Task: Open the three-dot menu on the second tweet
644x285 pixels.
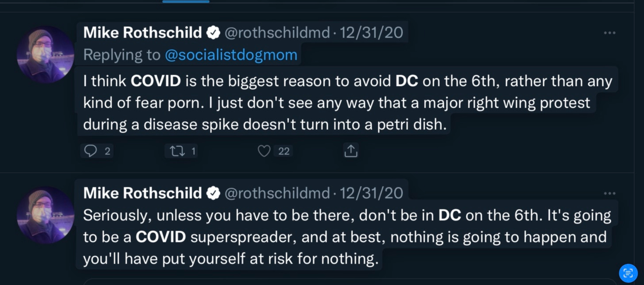Action: coord(610,193)
